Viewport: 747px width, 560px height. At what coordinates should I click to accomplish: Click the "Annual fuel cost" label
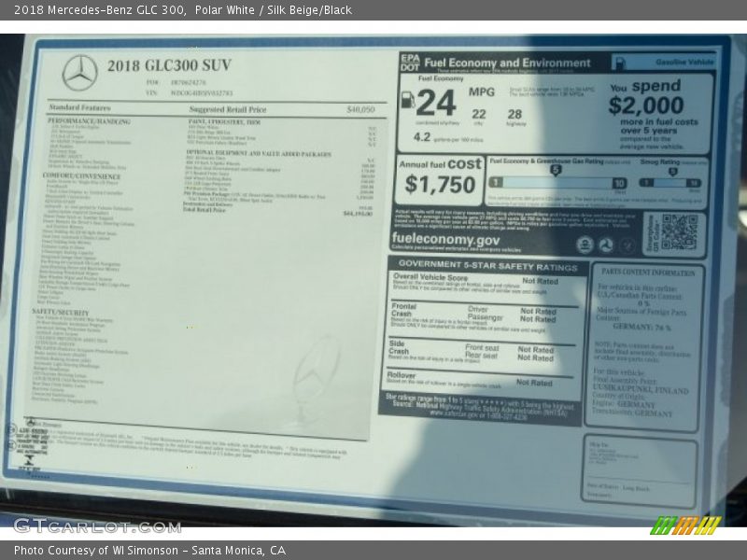tap(440, 164)
